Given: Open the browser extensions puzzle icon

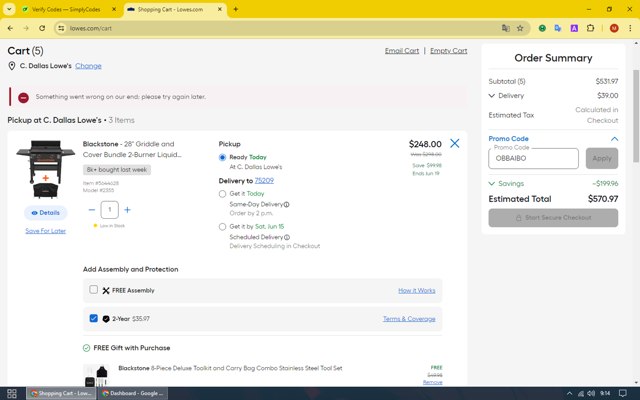Looking at the screenshot, I should [x=590, y=28].
